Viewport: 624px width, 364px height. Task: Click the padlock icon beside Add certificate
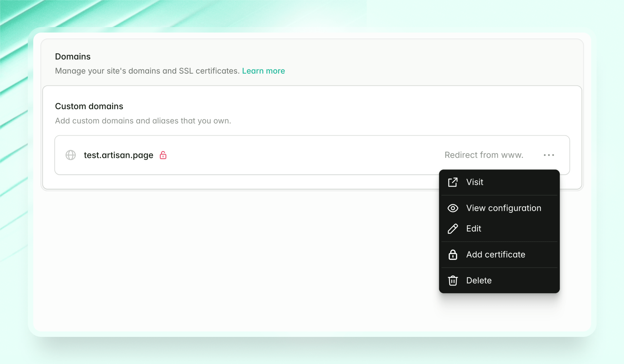point(453,255)
